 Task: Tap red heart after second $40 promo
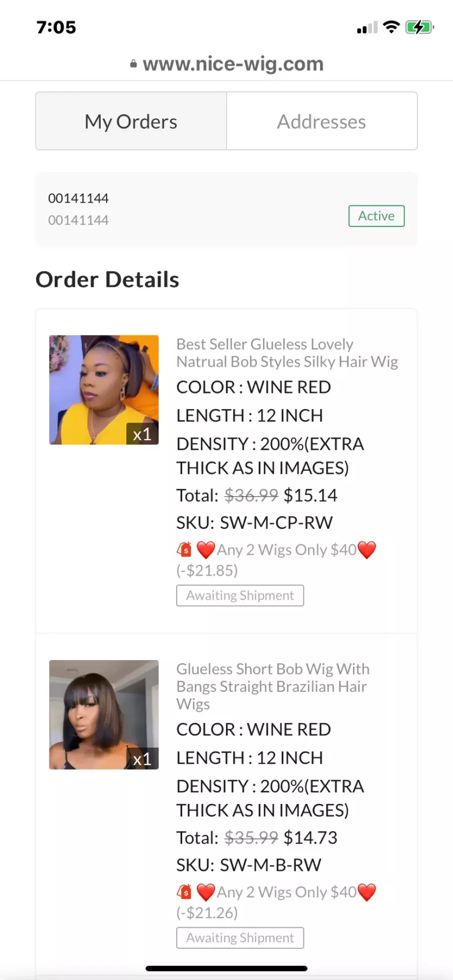[367, 892]
